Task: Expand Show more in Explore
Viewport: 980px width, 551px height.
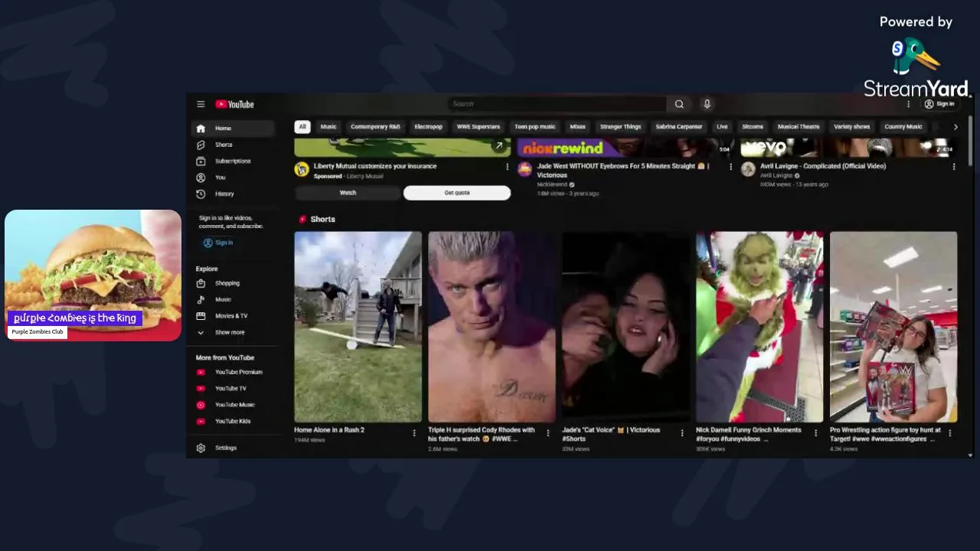Action: point(232,332)
